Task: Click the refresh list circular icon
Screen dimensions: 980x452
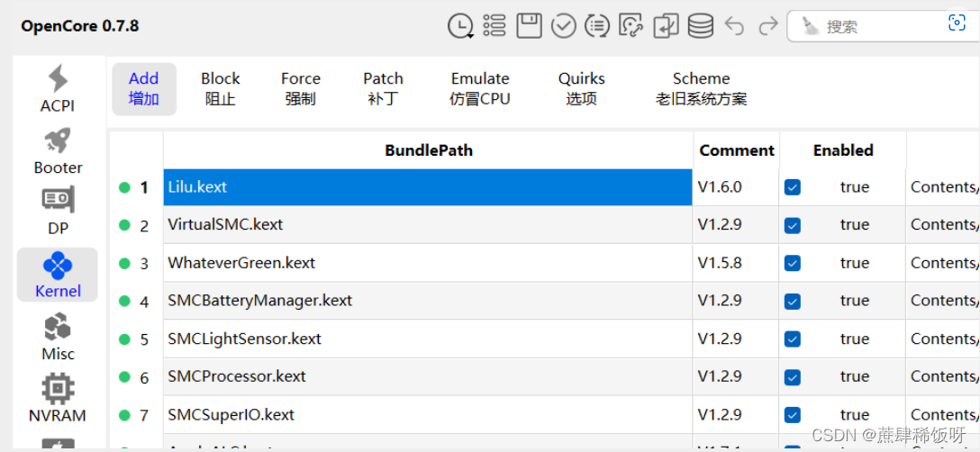Action: pyautogui.click(x=597, y=26)
